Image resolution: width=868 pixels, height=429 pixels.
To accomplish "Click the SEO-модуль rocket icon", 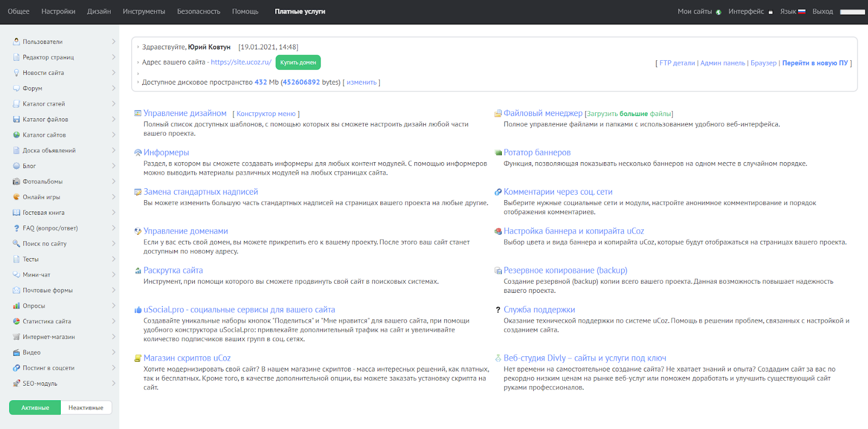I will pyautogui.click(x=16, y=383).
